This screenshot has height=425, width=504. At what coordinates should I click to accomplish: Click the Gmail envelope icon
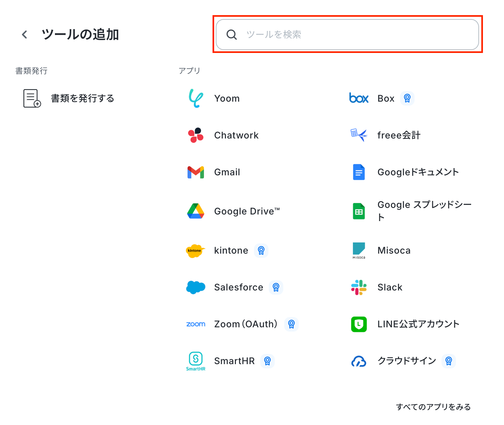click(x=196, y=172)
